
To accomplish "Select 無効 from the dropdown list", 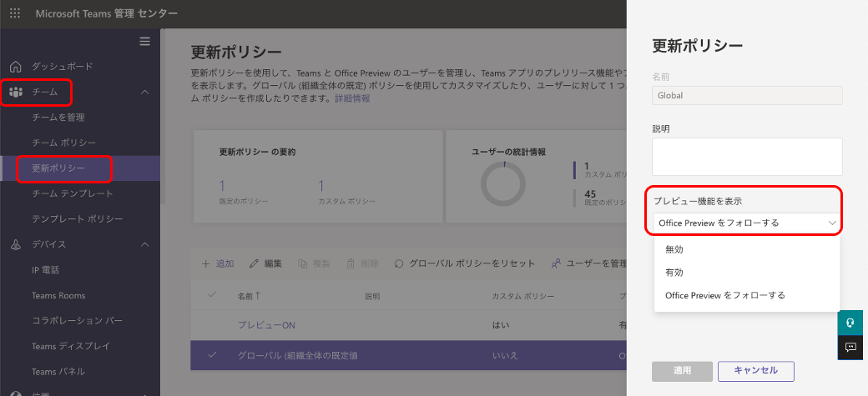I will (747, 249).
